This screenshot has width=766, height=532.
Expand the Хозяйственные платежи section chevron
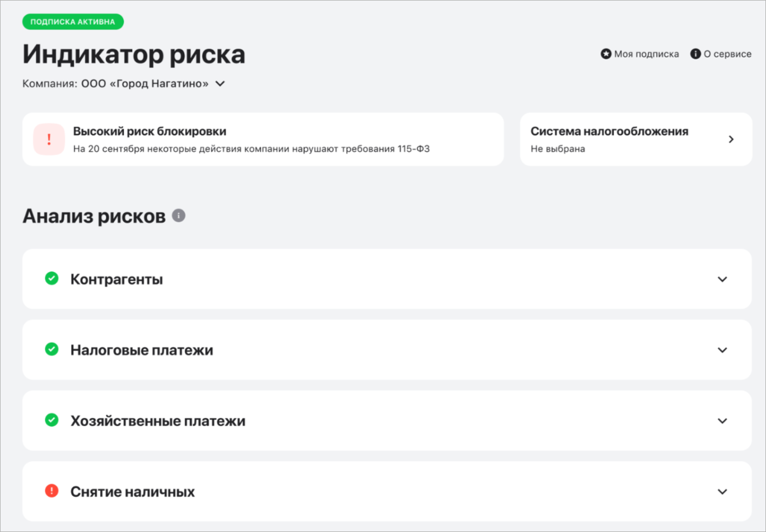(x=722, y=421)
